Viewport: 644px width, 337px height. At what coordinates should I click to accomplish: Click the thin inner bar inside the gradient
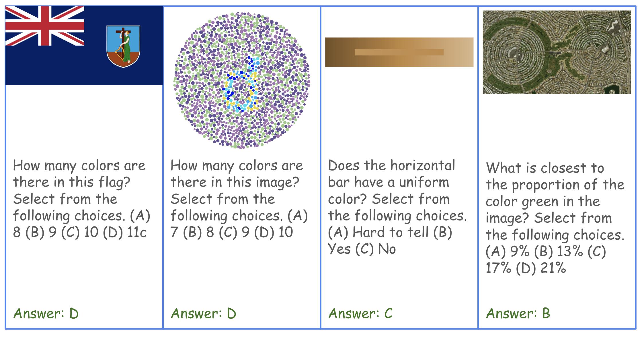pyautogui.click(x=399, y=52)
